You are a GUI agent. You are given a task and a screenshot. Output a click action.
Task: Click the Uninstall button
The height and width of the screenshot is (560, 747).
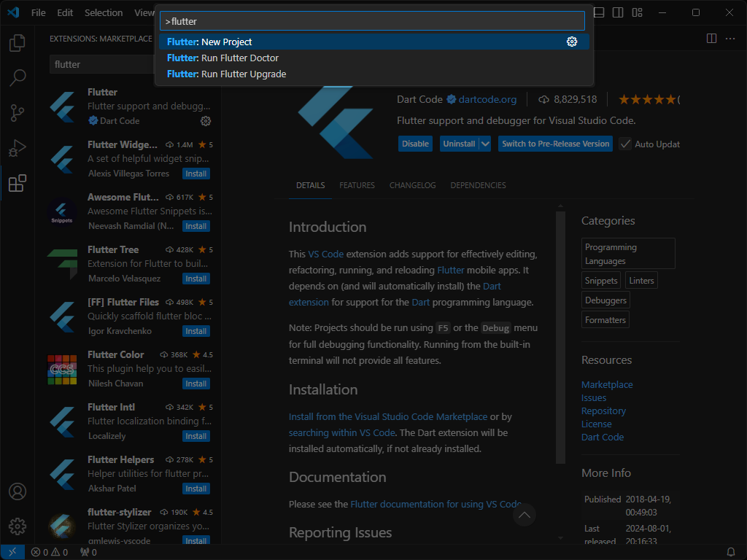tap(460, 144)
